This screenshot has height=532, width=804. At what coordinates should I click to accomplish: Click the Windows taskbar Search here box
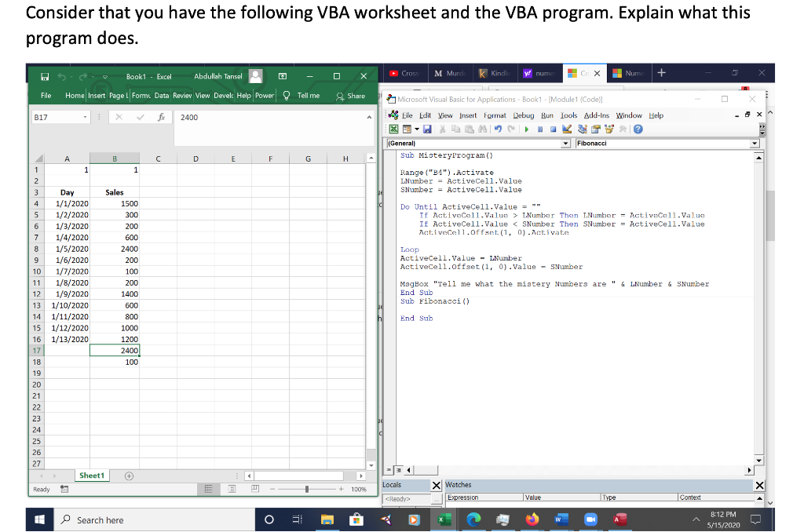155,519
